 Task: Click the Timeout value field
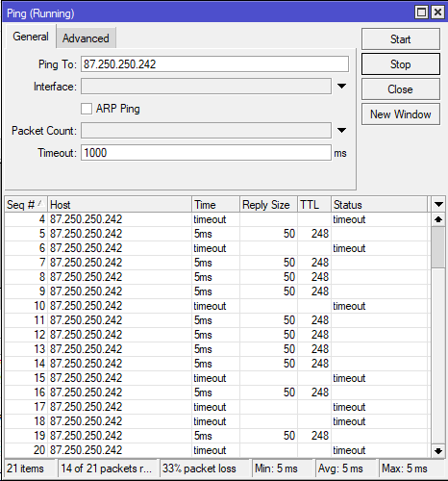point(206,153)
